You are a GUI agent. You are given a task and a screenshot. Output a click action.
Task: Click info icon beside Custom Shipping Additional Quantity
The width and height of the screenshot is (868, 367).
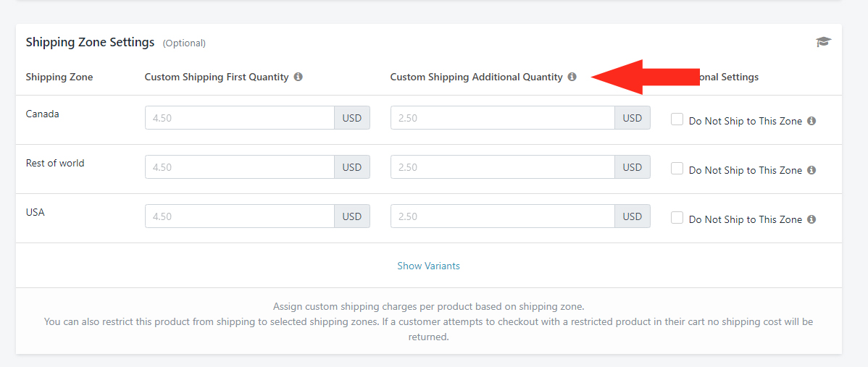(572, 77)
